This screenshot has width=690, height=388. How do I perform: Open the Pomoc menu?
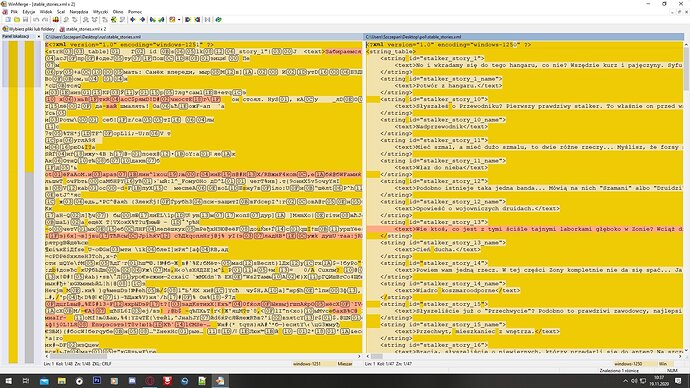[135, 12]
